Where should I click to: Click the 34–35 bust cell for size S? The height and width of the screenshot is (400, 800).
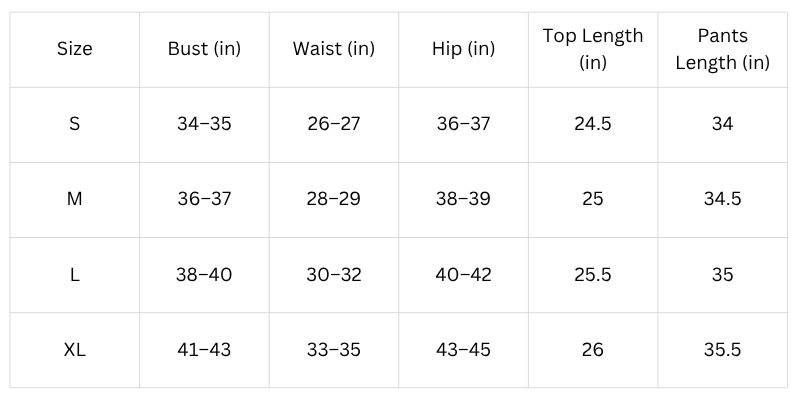click(204, 124)
